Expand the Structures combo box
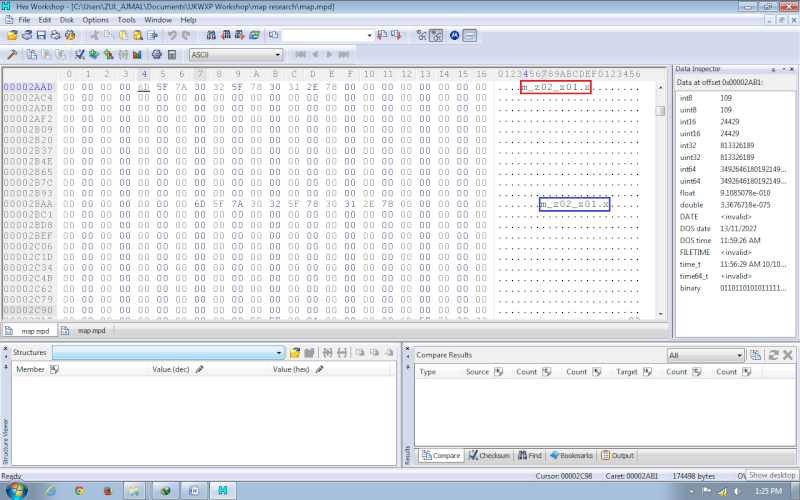Screen dimensions: 800x500 (279, 353)
